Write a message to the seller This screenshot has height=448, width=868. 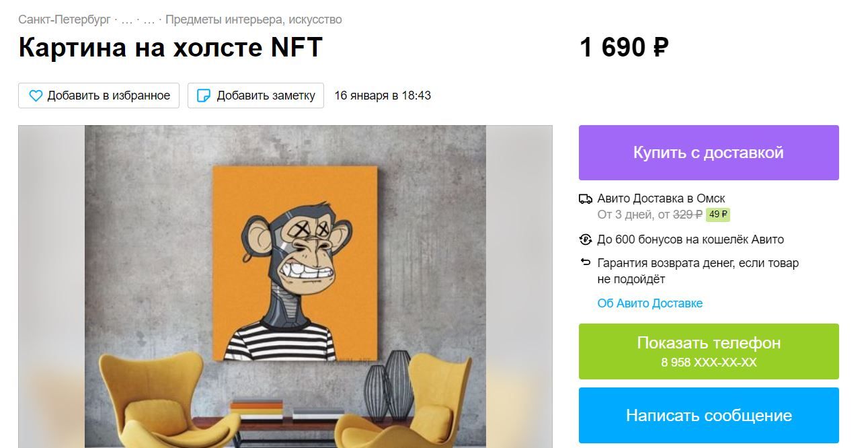pos(709,415)
